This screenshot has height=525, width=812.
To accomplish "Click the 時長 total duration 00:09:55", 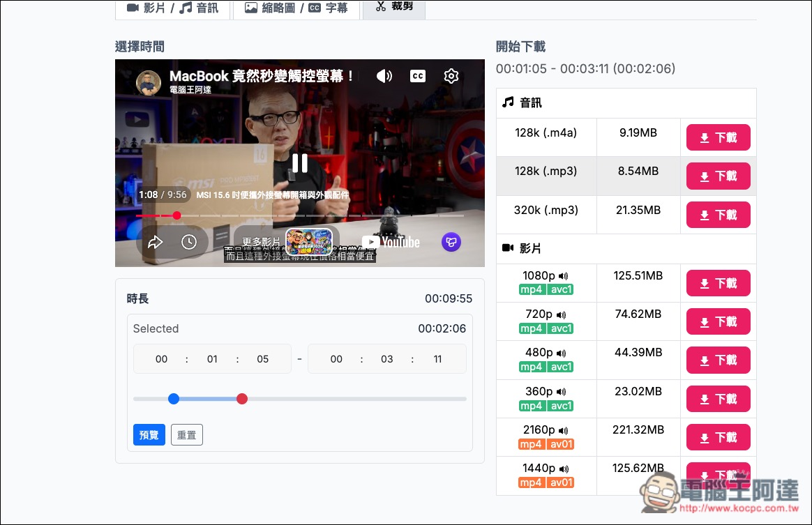I will 449,298.
